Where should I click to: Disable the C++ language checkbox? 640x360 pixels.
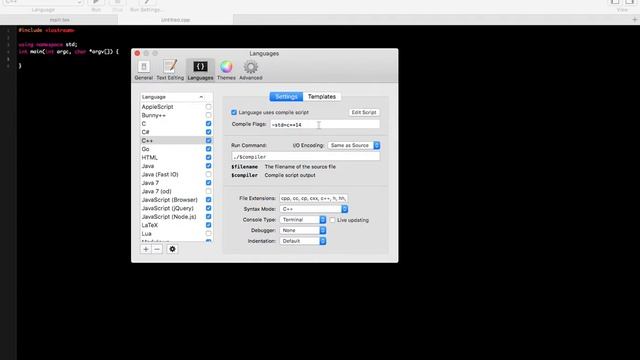(209, 141)
